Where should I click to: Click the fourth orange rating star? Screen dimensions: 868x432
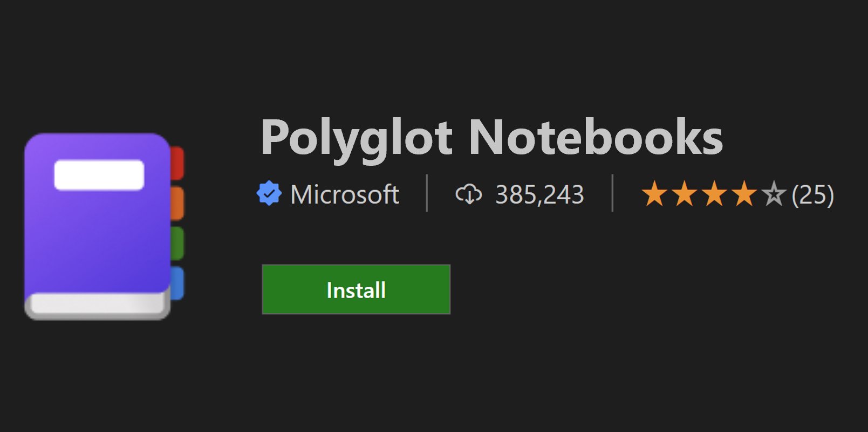[744, 194]
